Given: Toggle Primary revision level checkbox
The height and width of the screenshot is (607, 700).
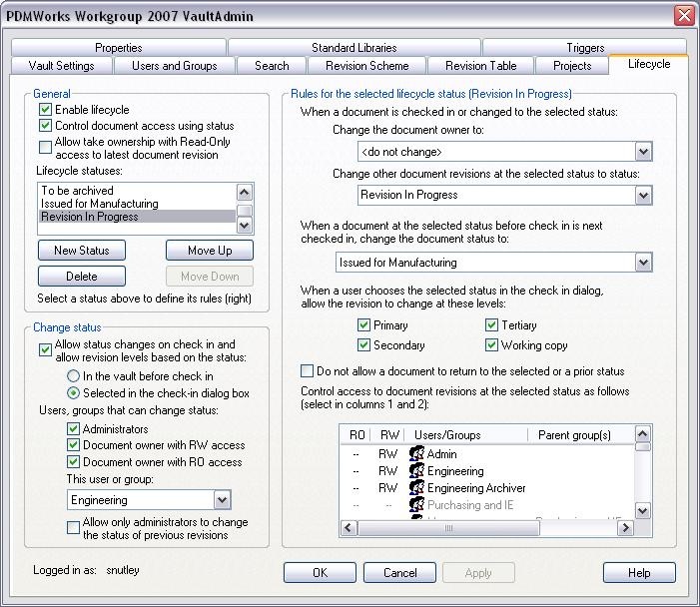Looking at the screenshot, I should (x=363, y=324).
